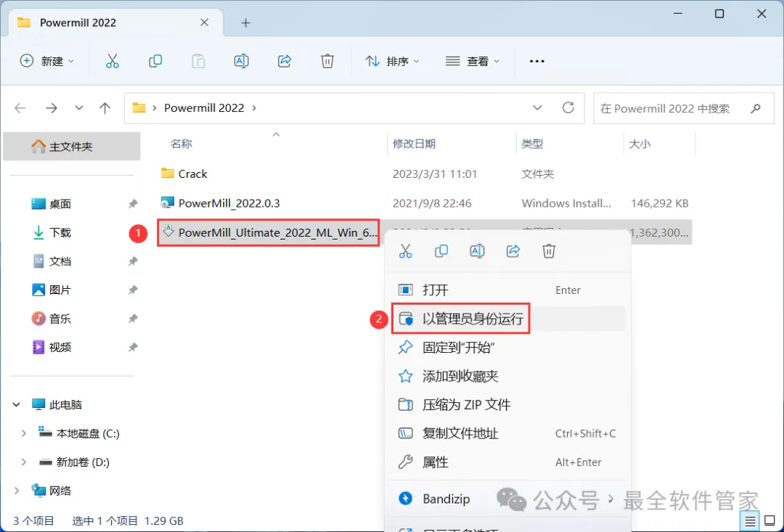Choose 压缩为 ZIP 文件
Image resolution: width=784 pixels, height=532 pixels.
pos(507,404)
